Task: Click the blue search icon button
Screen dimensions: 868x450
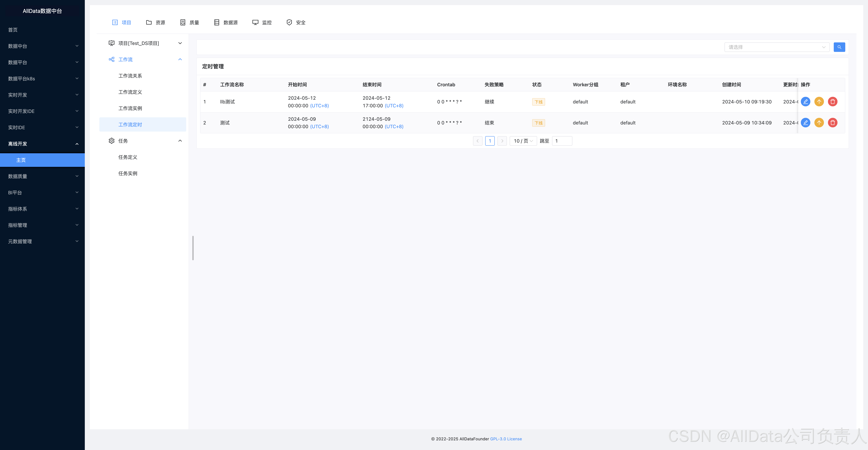Action: point(839,47)
